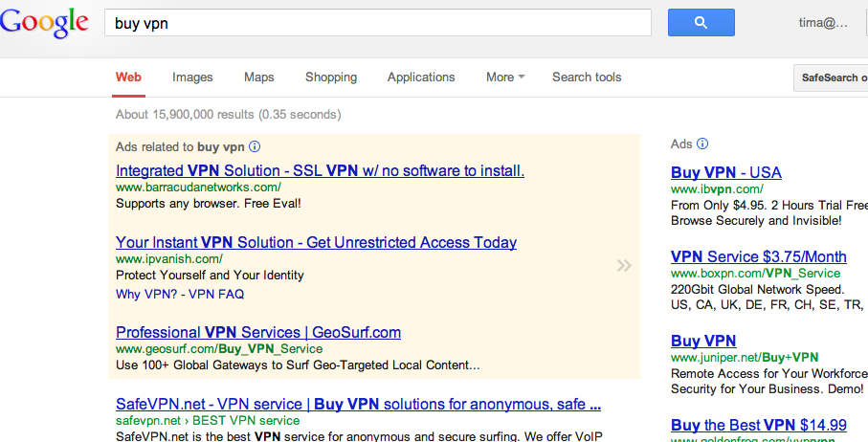Open info icon beside 'Ads related to buy vpn'
The height and width of the screenshot is (442, 868).
coord(255,146)
